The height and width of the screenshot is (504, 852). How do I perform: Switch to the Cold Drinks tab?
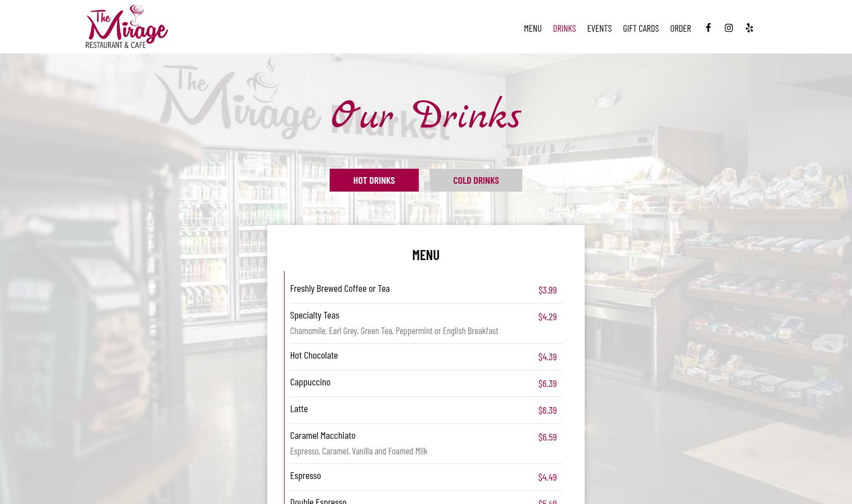[476, 180]
